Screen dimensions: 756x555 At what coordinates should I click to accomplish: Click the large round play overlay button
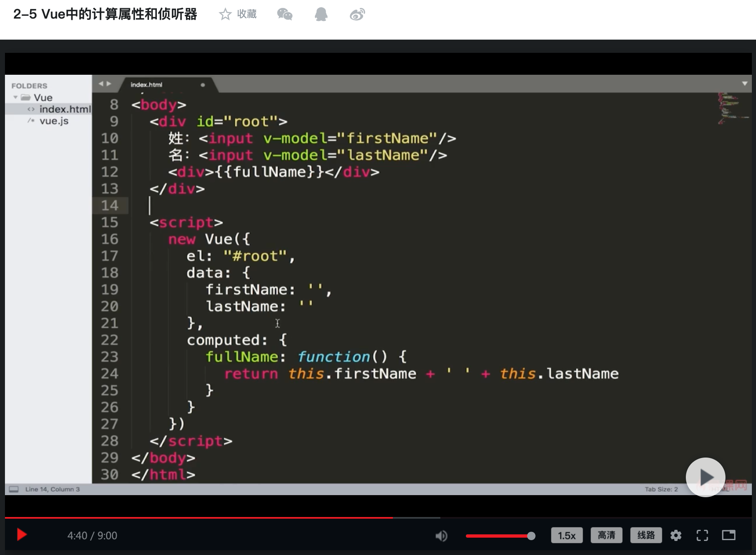click(705, 477)
